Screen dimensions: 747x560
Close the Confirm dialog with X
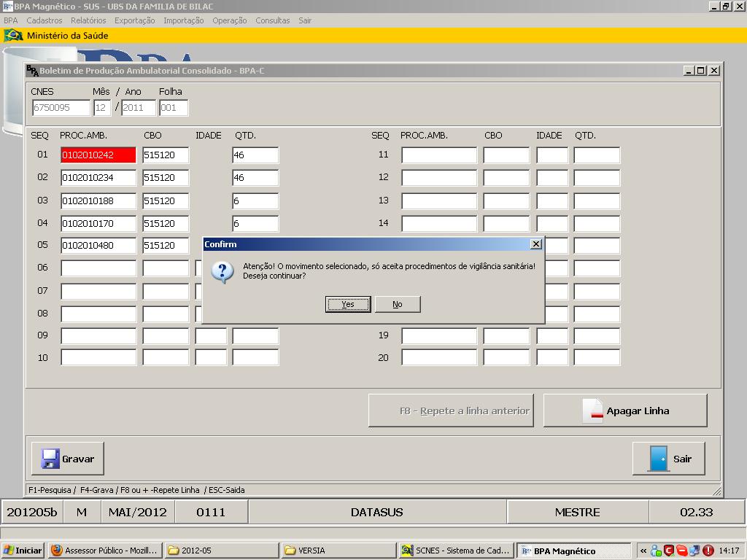[x=535, y=244]
